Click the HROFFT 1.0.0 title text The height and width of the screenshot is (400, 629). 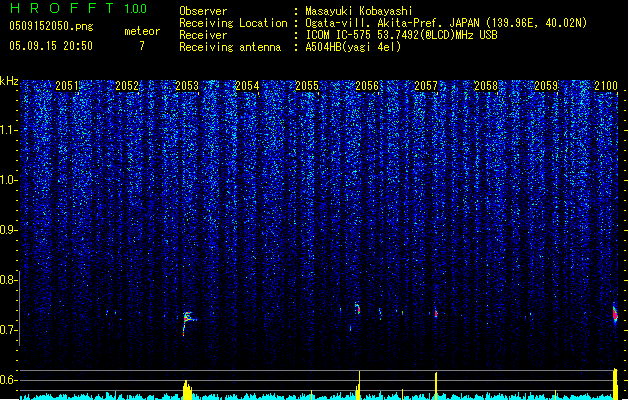tap(78, 8)
